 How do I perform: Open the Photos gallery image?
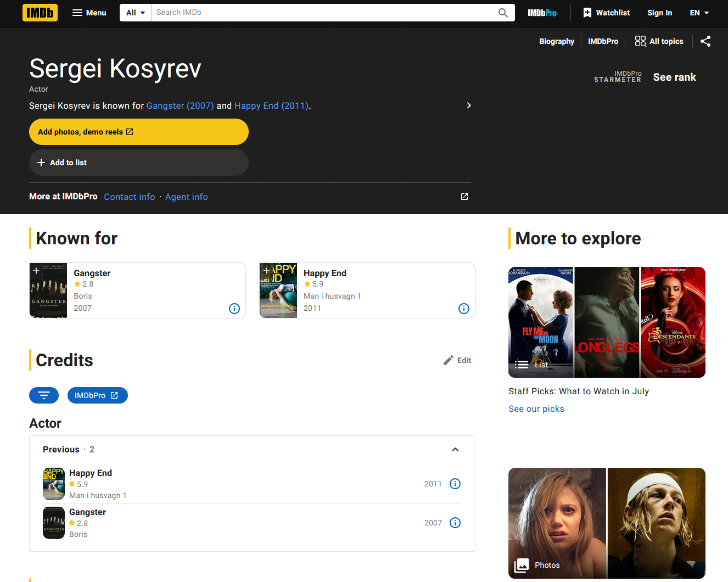click(x=607, y=523)
